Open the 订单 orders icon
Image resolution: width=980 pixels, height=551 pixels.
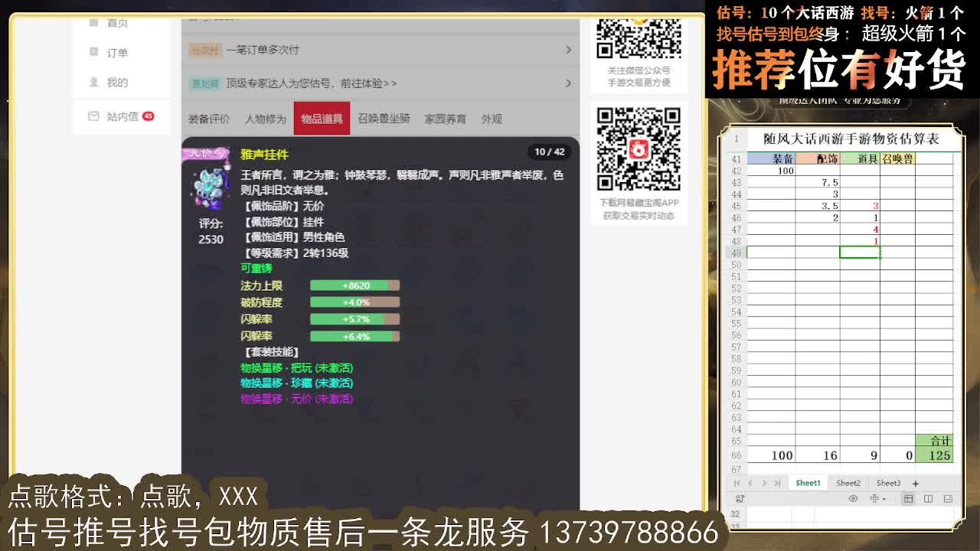click(94, 51)
